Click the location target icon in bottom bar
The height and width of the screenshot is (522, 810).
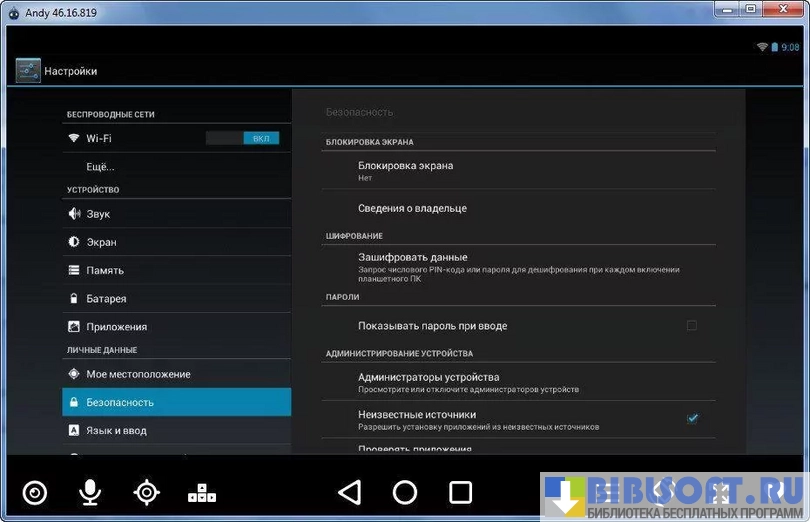147,492
